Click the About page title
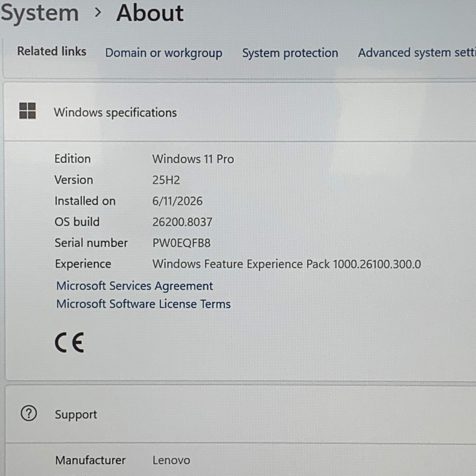The image size is (476, 476). coord(150,13)
